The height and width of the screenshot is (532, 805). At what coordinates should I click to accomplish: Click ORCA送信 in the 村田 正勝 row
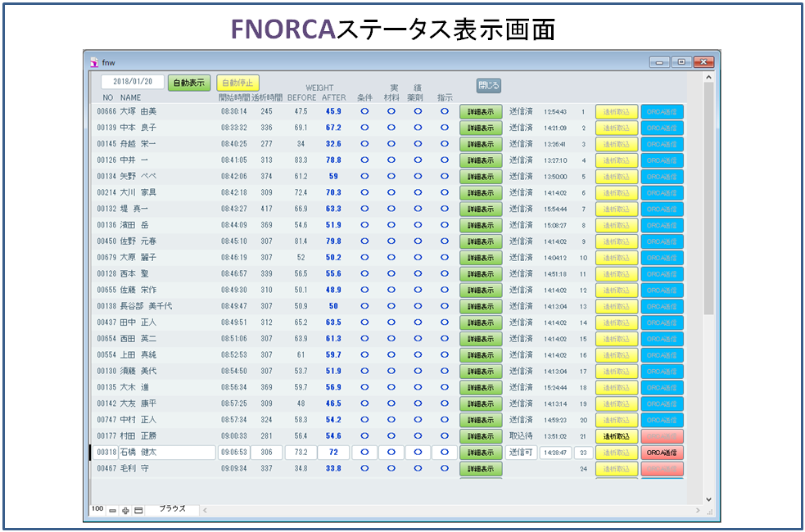pyautogui.click(x=662, y=436)
